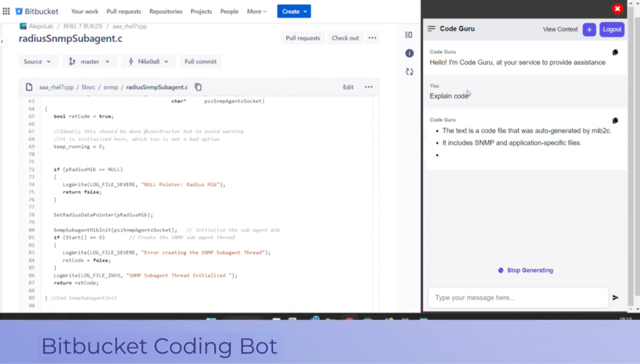640x364 pixels.
Task: Start new chat with plus button
Action: click(589, 29)
